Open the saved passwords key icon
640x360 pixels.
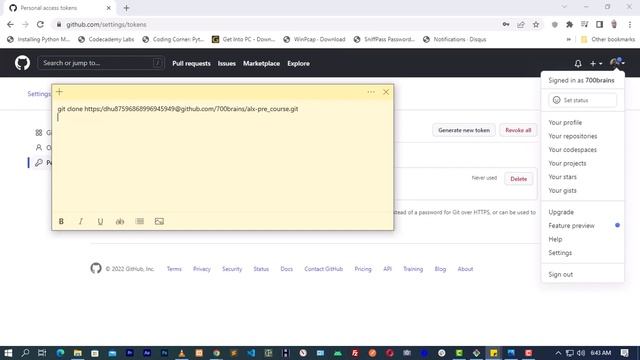[506, 24]
